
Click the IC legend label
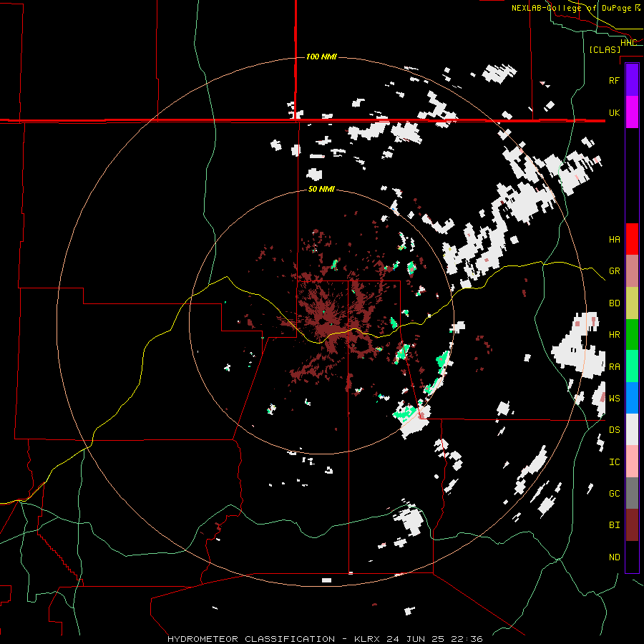click(614, 462)
